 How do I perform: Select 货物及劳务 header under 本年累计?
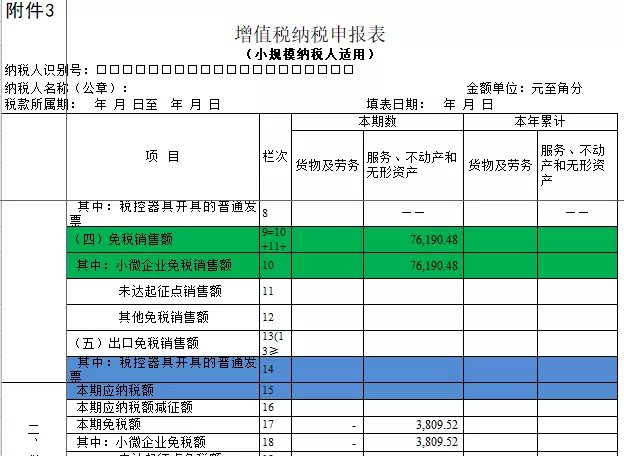click(x=500, y=165)
